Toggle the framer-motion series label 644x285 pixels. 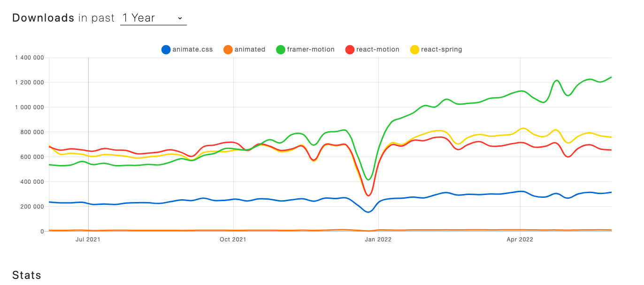[x=311, y=50]
